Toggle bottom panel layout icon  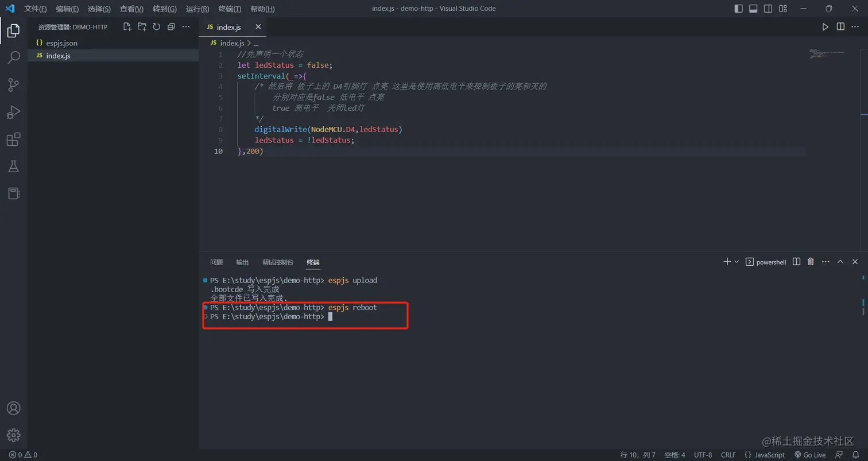coord(753,9)
